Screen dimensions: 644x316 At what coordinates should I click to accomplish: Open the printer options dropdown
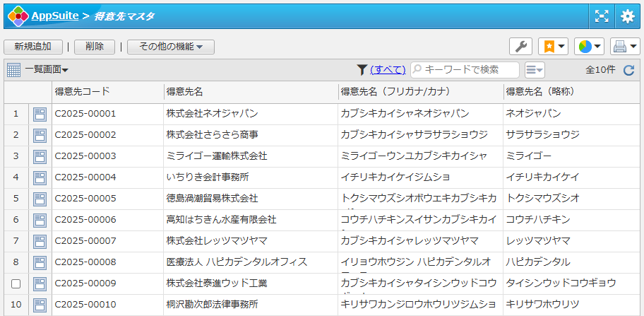click(625, 47)
